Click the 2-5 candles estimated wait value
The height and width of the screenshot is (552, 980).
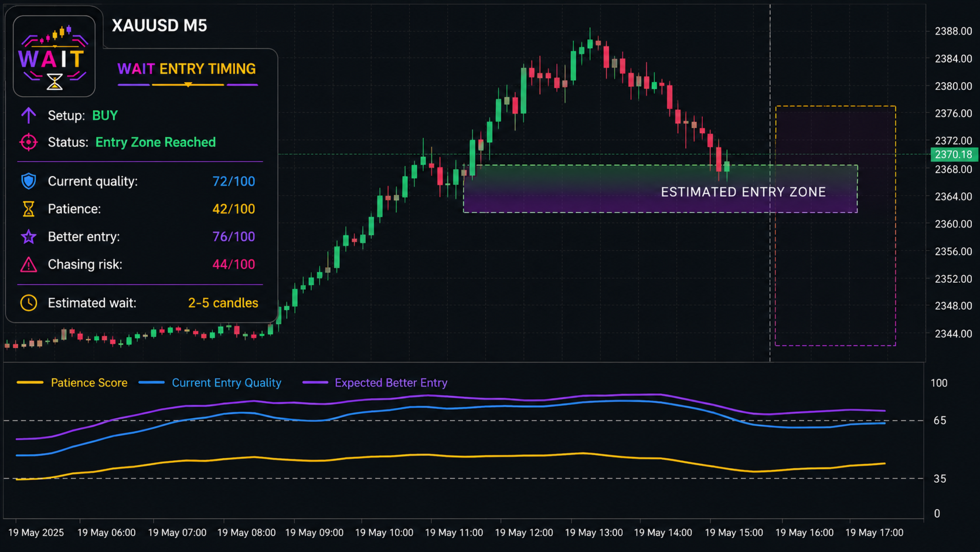point(223,303)
